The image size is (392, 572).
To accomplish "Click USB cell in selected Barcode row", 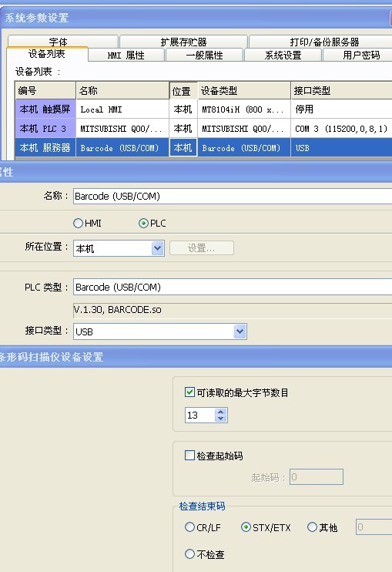I will (x=341, y=148).
